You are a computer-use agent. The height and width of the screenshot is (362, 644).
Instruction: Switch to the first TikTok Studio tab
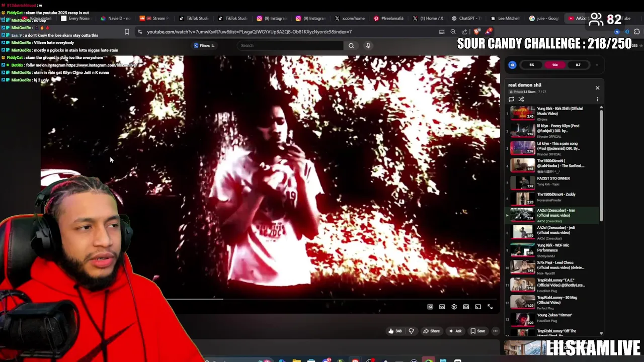click(x=194, y=19)
